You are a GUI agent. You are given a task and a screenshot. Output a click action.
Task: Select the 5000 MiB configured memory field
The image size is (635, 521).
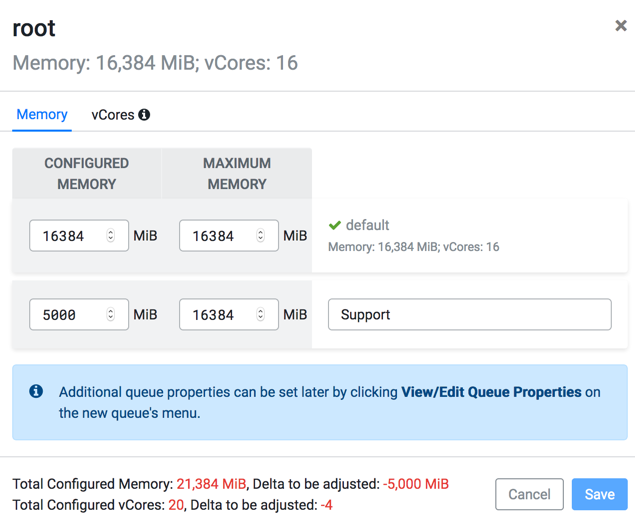click(66, 315)
